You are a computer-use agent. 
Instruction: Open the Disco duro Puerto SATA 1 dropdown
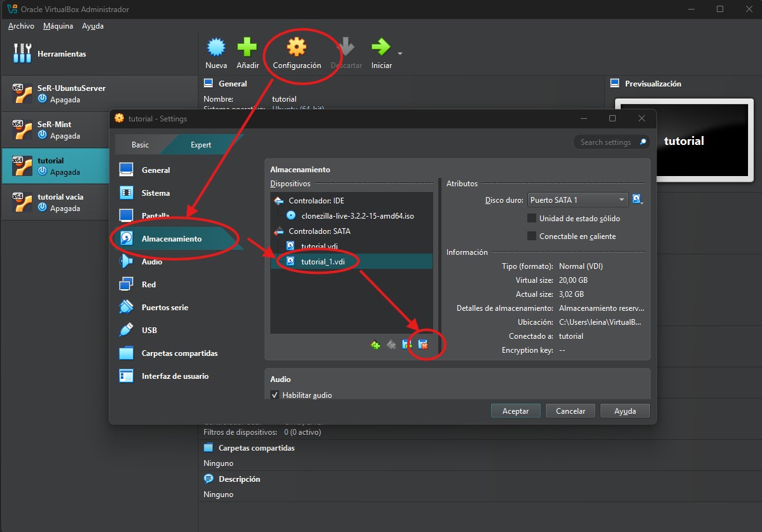click(578, 200)
